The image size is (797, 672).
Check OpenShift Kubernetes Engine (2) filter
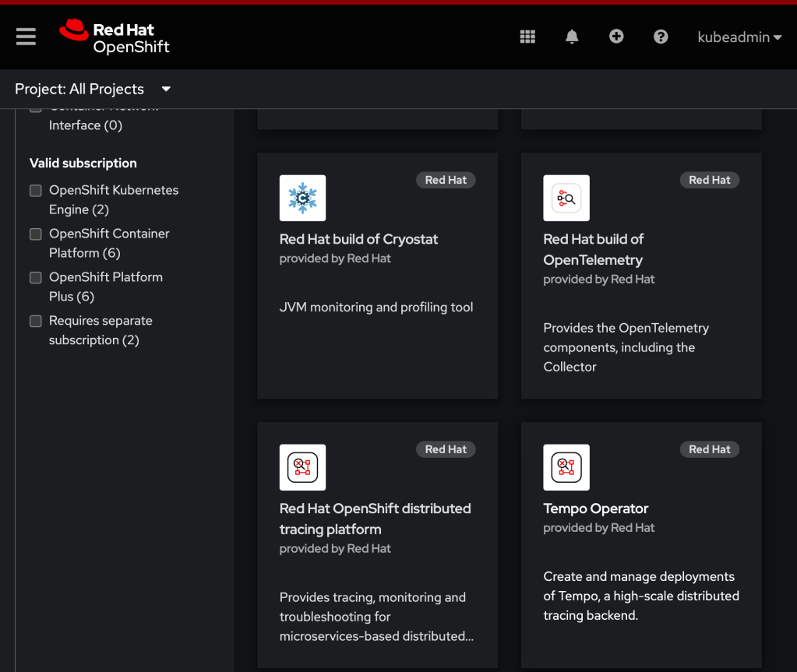[x=36, y=191]
